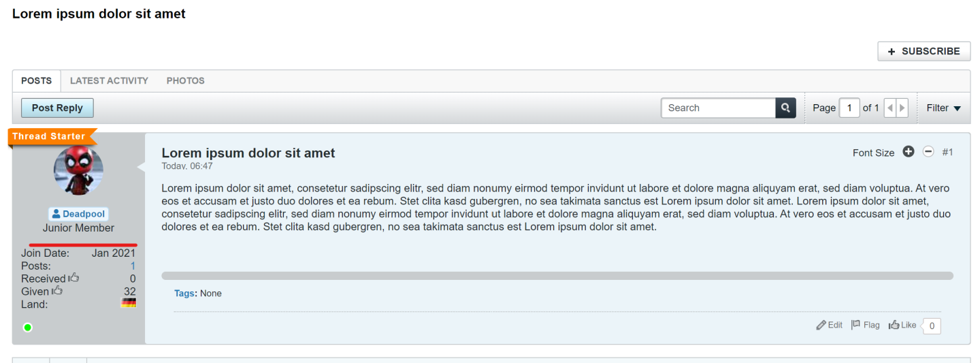This screenshot has width=980, height=363.
Task: Flag this post
Action: [865, 325]
